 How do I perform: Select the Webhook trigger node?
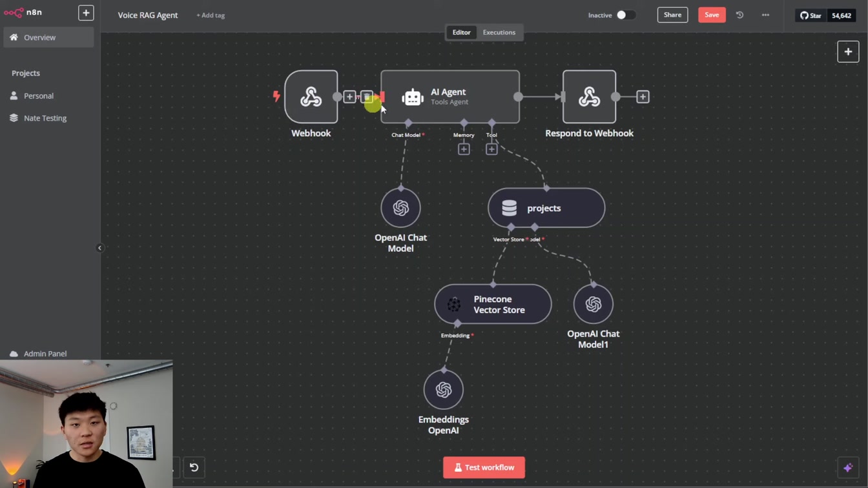pyautogui.click(x=311, y=97)
